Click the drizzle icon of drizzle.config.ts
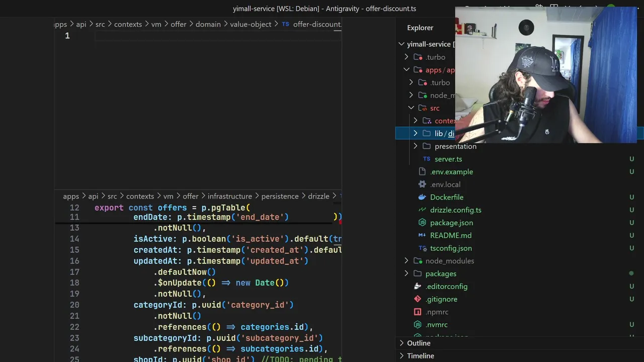 point(422,210)
